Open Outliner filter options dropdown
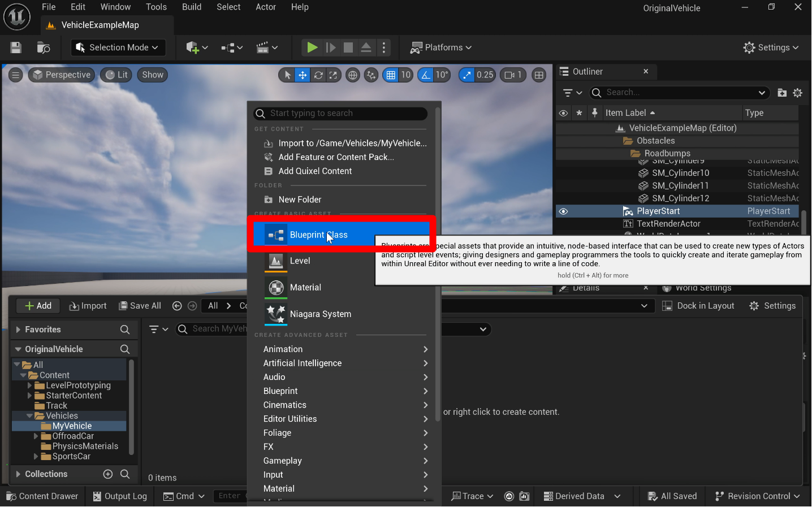Image resolution: width=812 pixels, height=507 pixels. pos(572,93)
